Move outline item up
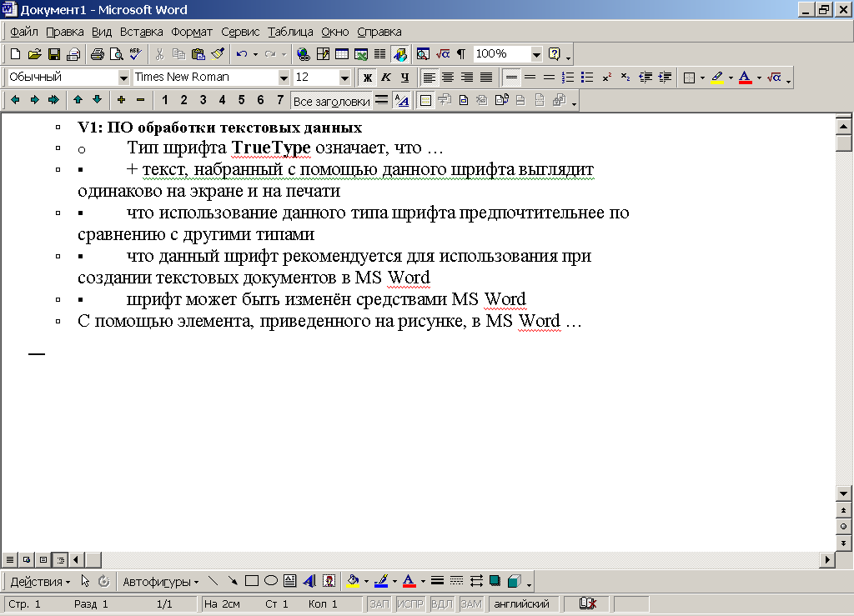Screen dimensions: 854x616 (78, 99)
